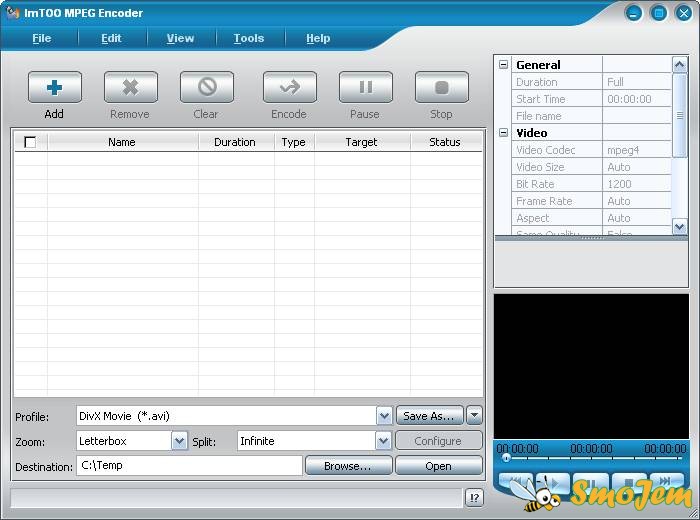Open the File menu
Image resolution: width=700 pixels, height=520 pixels.
click(x=42, y=38)
